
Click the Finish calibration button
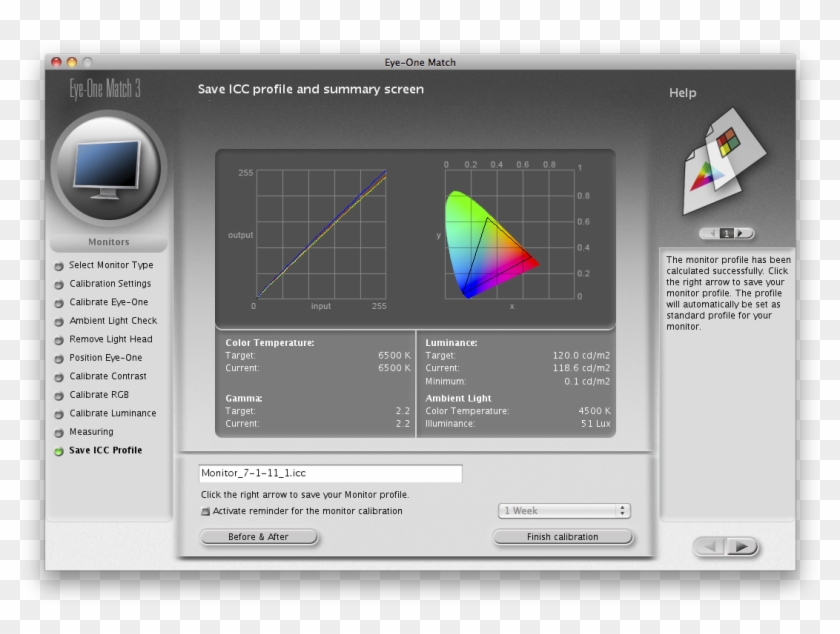[x=563, y=536]
